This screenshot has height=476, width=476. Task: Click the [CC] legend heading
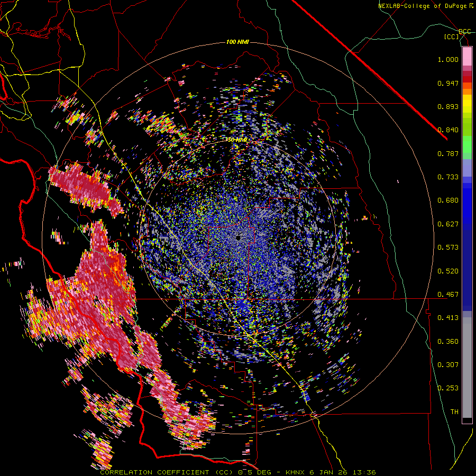[x=452, y=36]
